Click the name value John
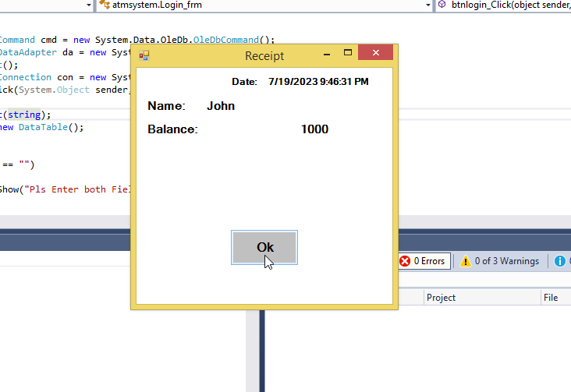 [x=221, y=106]
